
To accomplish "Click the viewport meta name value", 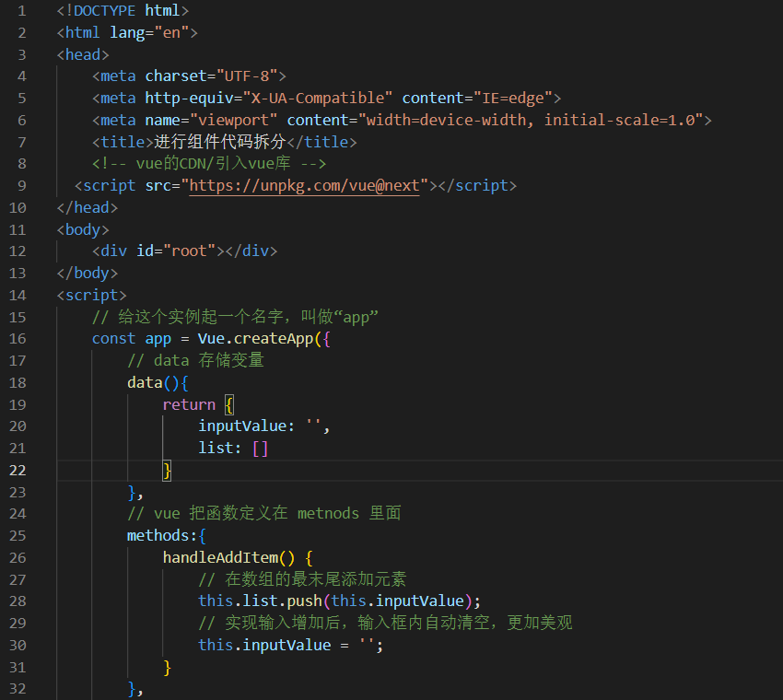I will tap(233, 121).
